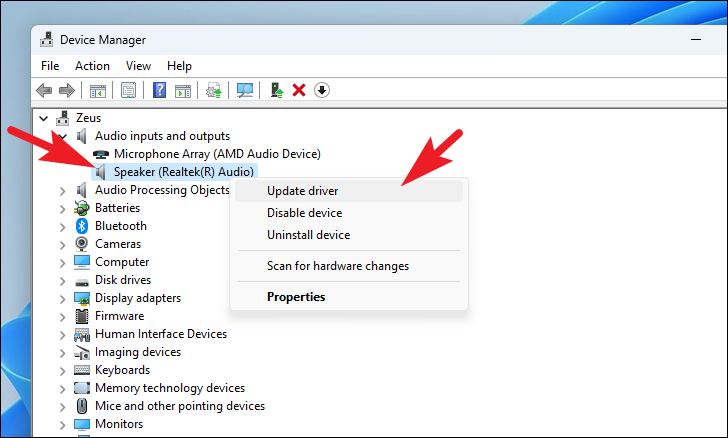This screenshot has height=438, width=728.
Task: Click the Properties toolbar icon
Action: pyautogui.click(x=129, y=90)
